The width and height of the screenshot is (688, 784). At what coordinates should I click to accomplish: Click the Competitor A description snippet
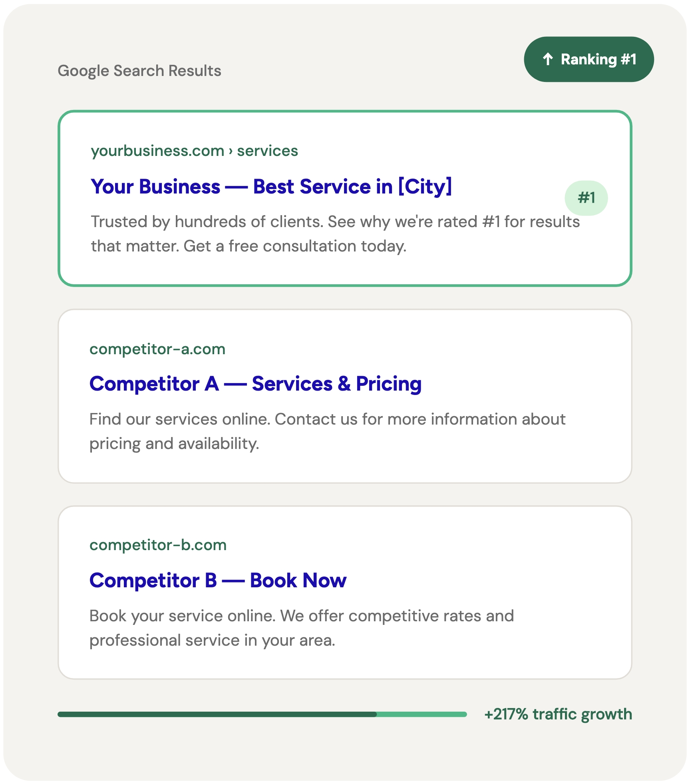tap(327, 431)
